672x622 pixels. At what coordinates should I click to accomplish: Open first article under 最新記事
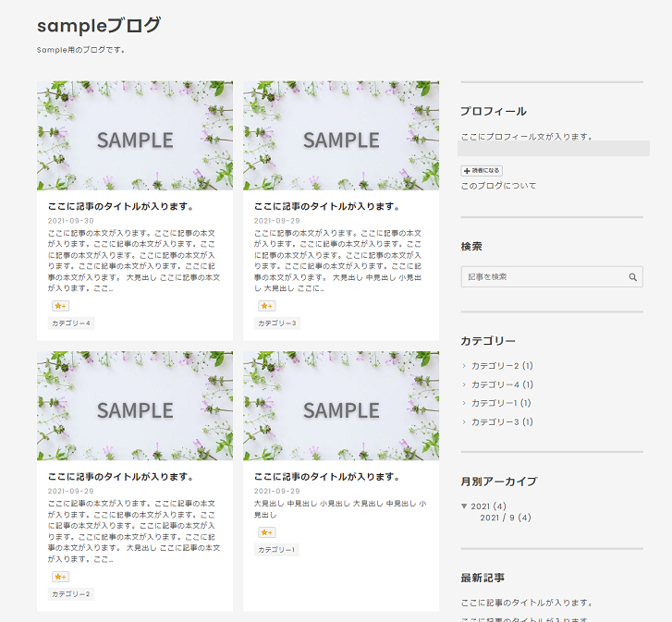(527, 603)
